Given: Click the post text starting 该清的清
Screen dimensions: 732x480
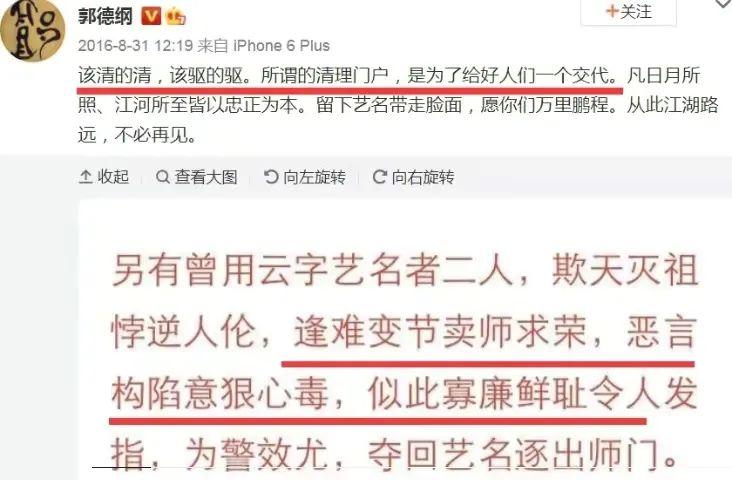Looking at the screenshot, I should [398, 106].
